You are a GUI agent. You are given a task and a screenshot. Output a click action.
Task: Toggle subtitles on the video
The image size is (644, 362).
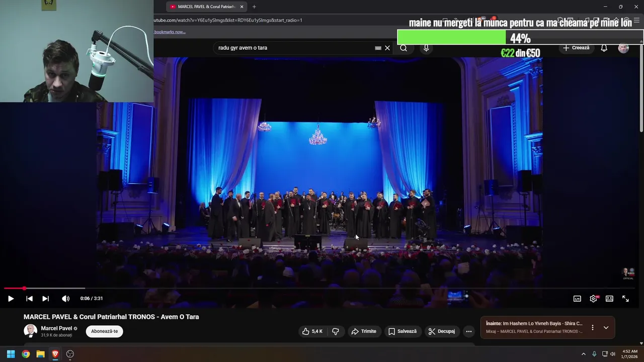[x=577, y=299]
